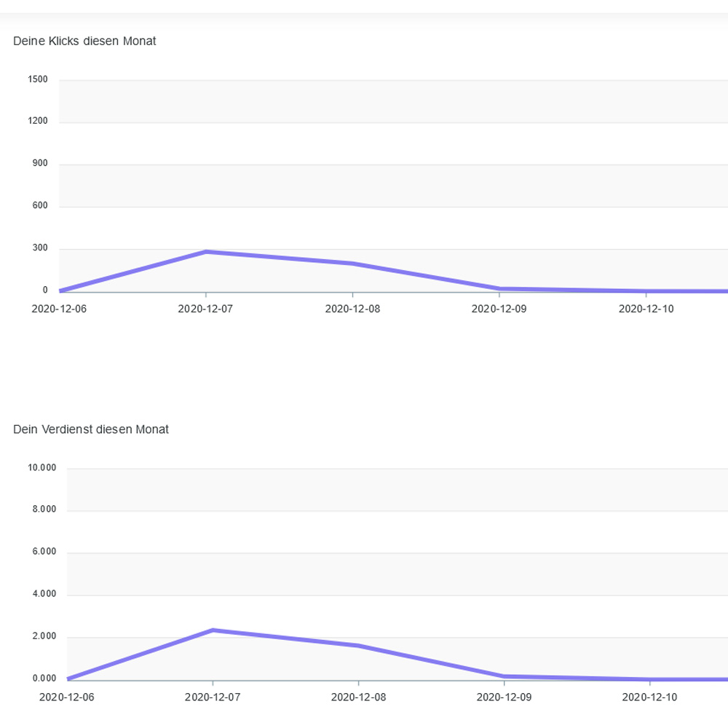Click the 2.000 y-axis label on earnings chart
The width and height of the screenshot is (728, 728).
(44, 637)
